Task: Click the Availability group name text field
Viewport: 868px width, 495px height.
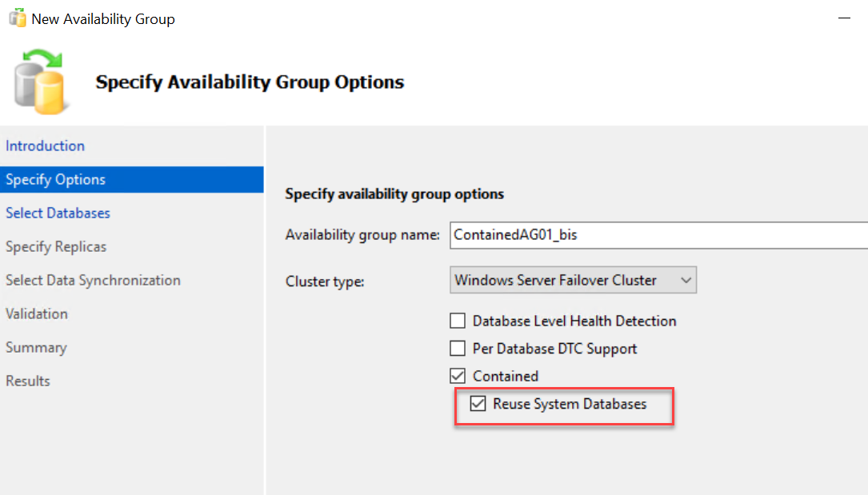Action: coord(656,235)
